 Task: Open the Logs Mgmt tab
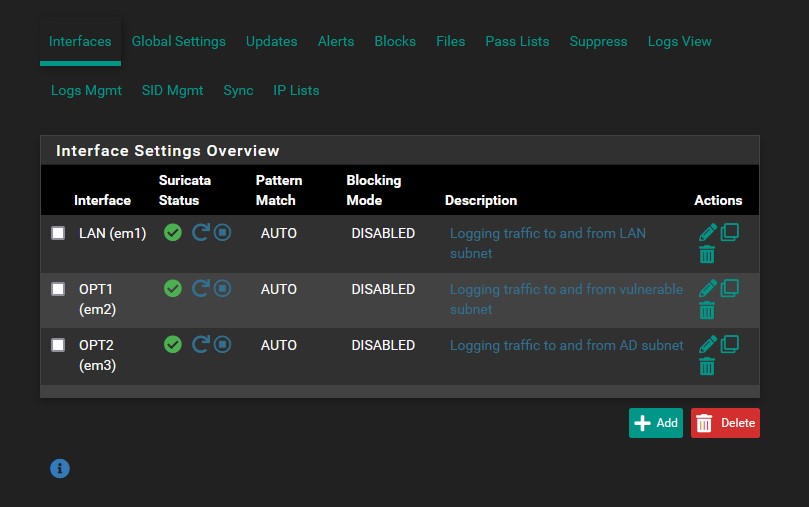(86, 90)
